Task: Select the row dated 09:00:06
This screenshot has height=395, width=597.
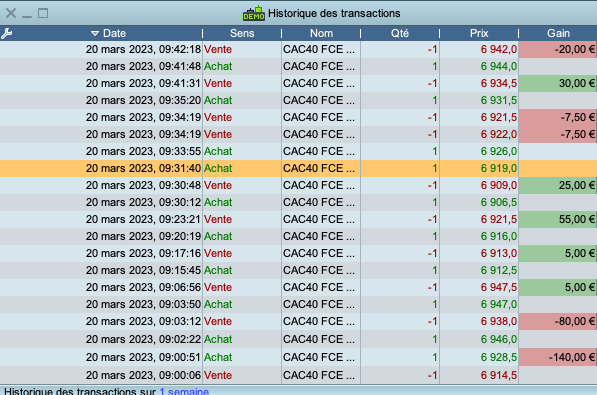Action: pyautogui.click(x=298, y=375)
